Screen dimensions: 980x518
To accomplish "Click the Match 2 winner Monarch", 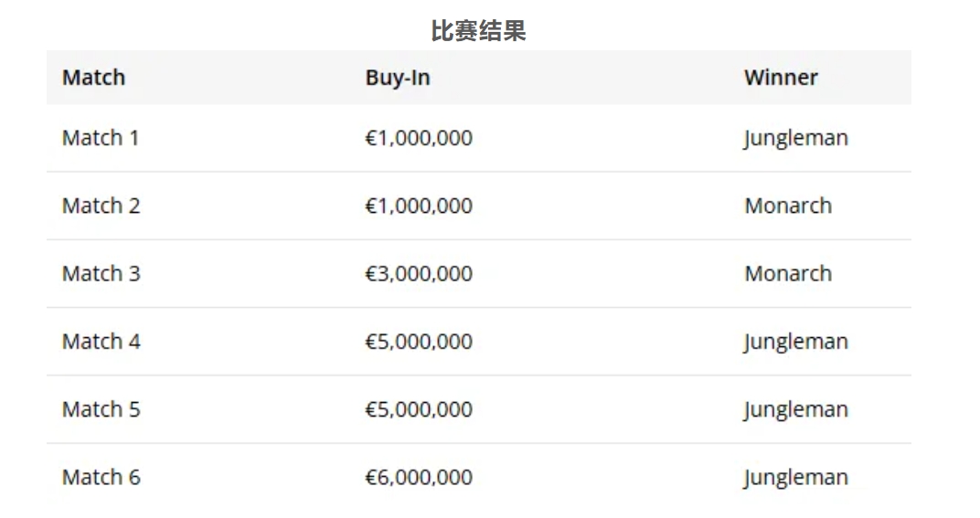I will 788,206.
